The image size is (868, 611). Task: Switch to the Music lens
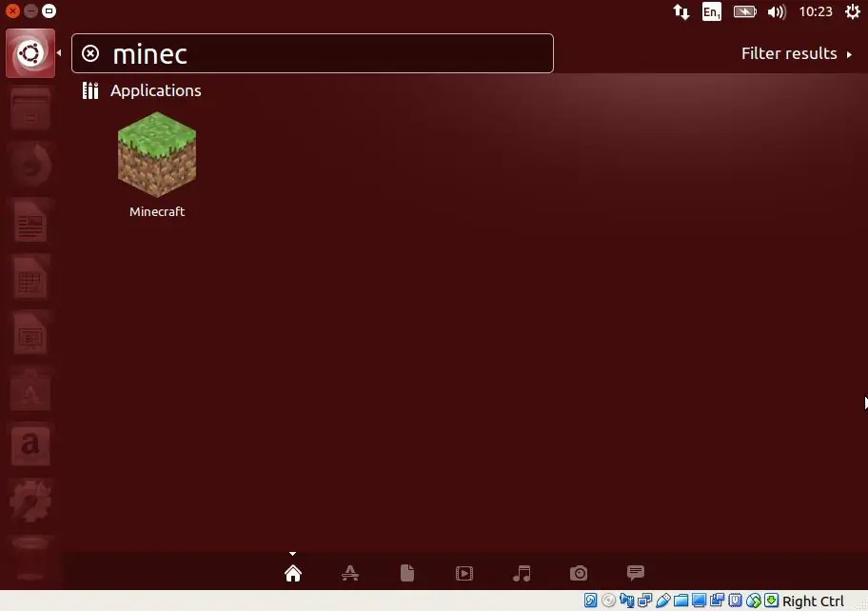coord(522,573)
